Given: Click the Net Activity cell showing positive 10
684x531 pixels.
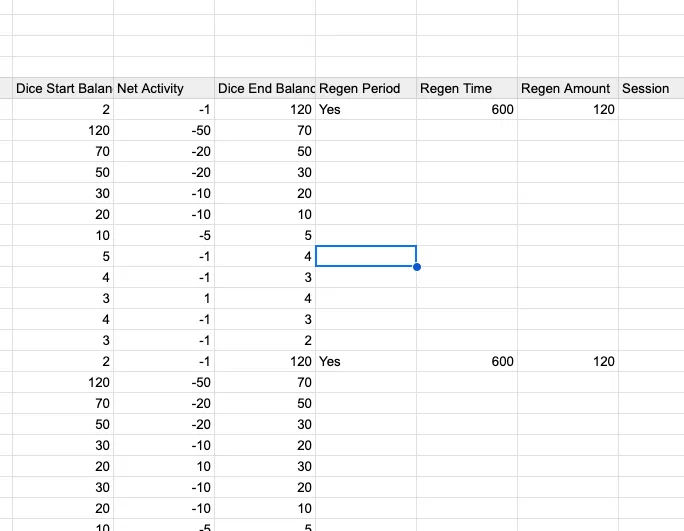Looking at the screenshot, I should tap(163, 466).
